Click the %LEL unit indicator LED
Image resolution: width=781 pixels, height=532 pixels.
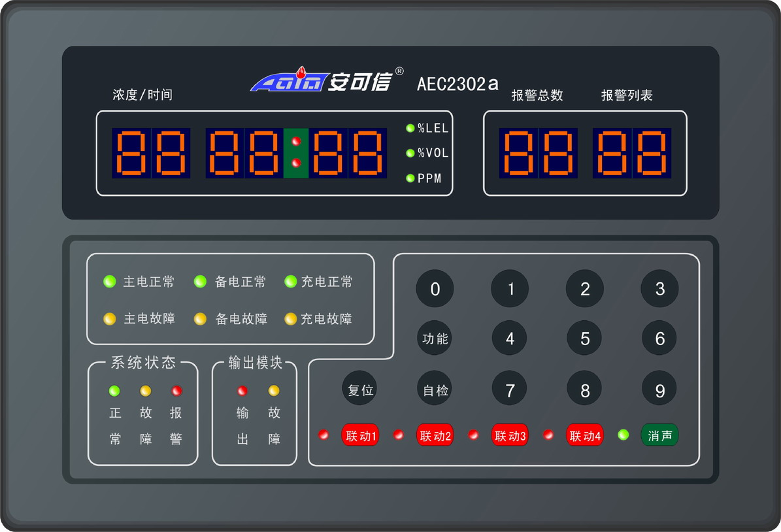[410, 128]
